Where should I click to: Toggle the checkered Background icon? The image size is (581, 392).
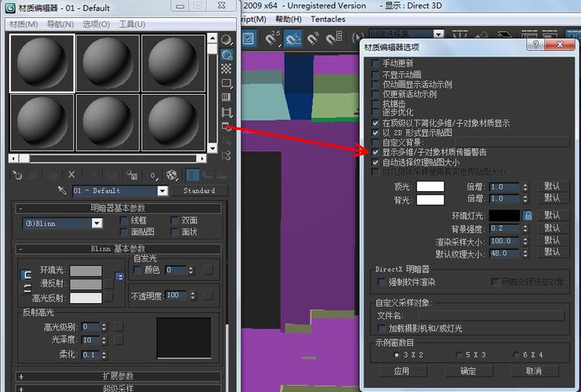pyautogui.click(x=227, y=68)
